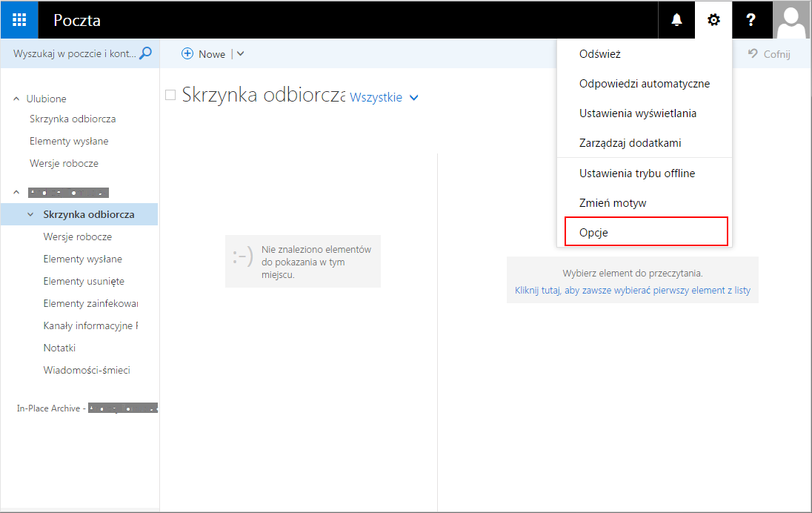Click the Nowe new message button
The image size is (812, 513).
(x=204, y=54)
